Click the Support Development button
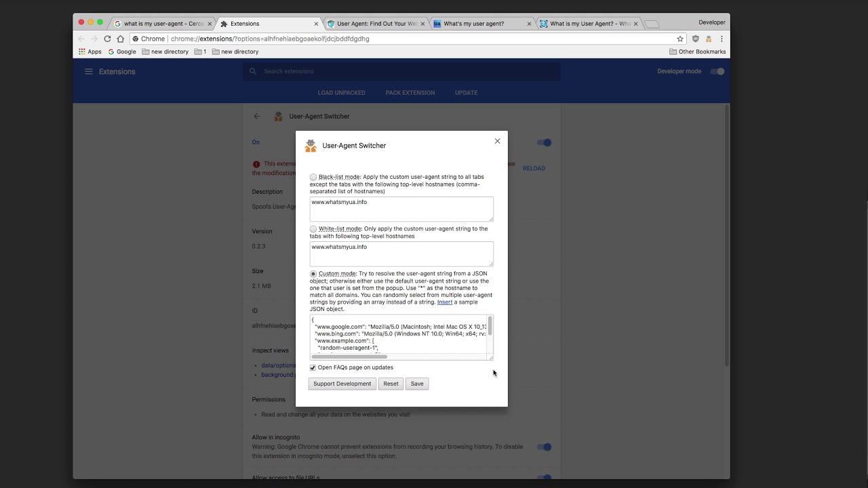Image resolution: width=868 pixels, height=488 pixels. 342,384
